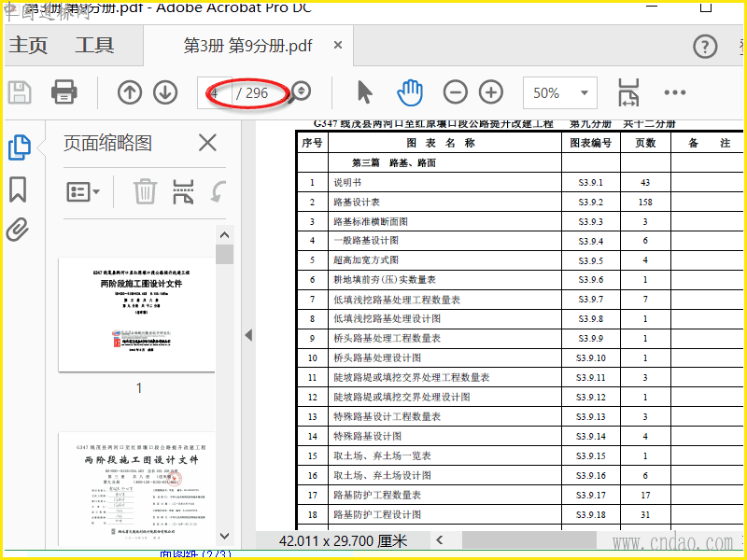Screen dimensions: 747x560
Task: Open the thumbnails options dropdown
Action: [x=83, y=192]
